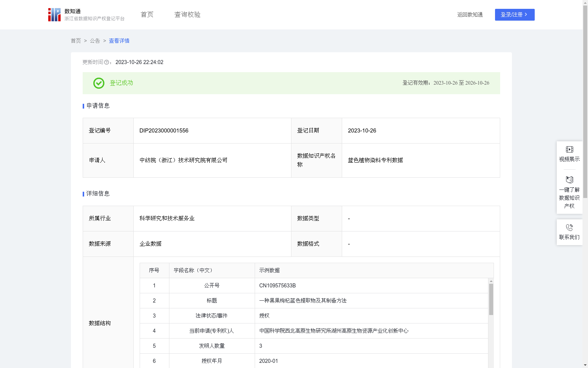
Task: Click the inner table scroll-up arrow
Action: (x=491, y=281)
